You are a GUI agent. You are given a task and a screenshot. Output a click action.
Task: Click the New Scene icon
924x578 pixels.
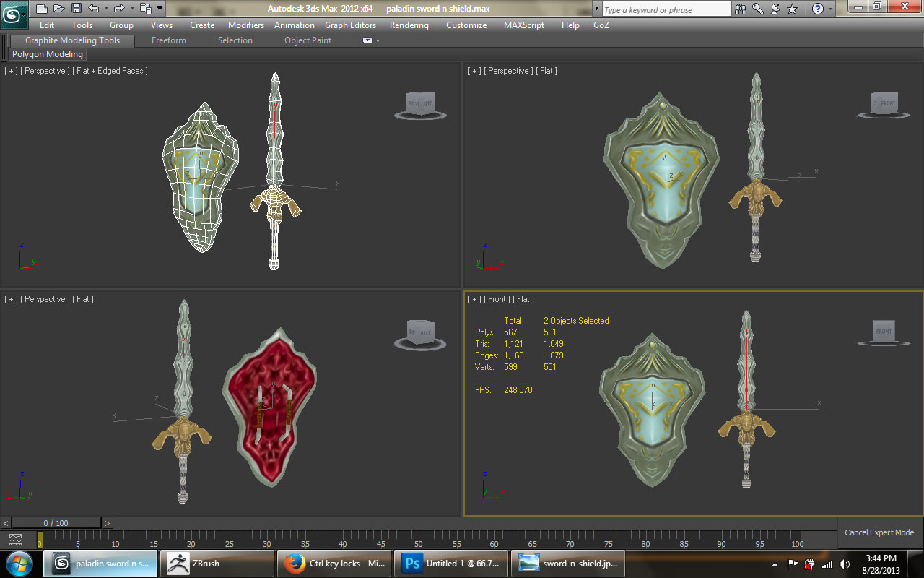pos(42,9)
